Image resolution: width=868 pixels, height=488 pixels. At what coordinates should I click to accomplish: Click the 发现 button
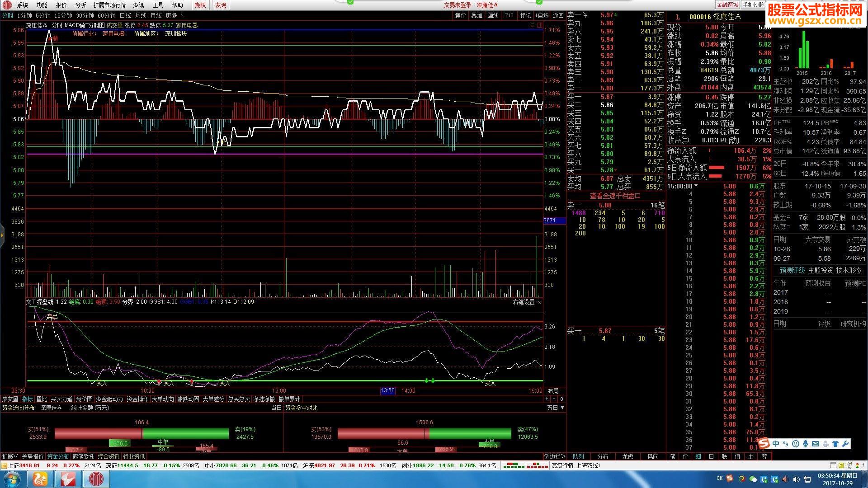click(221, 5)
